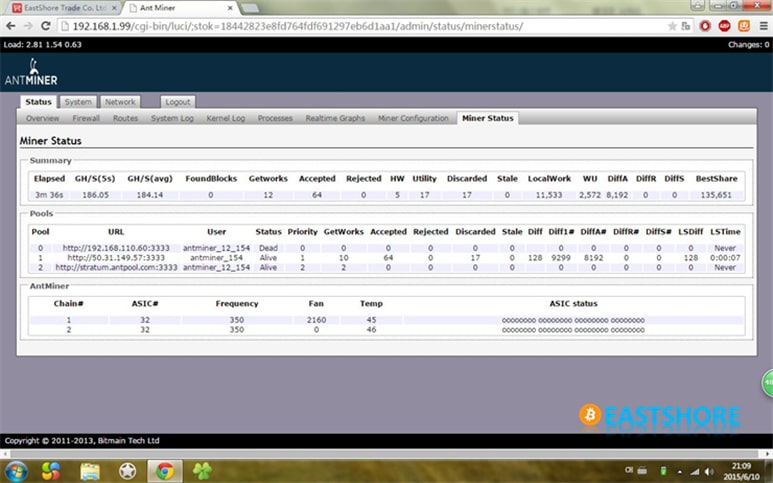Screen dimensions: 773x483
Task: Click the network signal tray icon
Action: pos(695,472)
